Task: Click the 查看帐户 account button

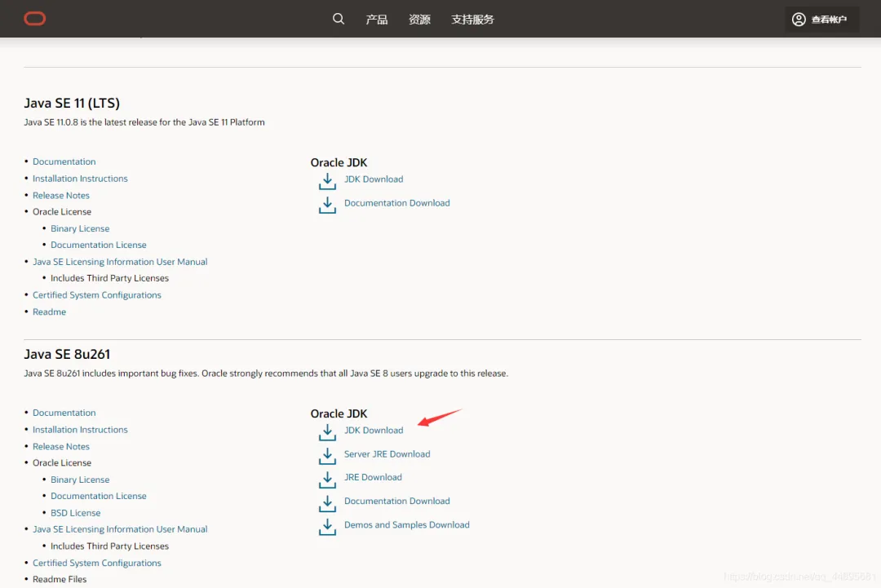Action: tap(822, 20)
